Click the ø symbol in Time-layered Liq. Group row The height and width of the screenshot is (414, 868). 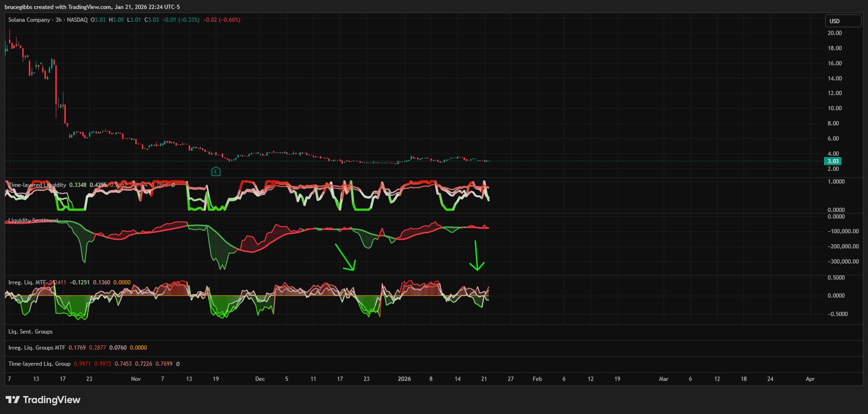(178, 364)
